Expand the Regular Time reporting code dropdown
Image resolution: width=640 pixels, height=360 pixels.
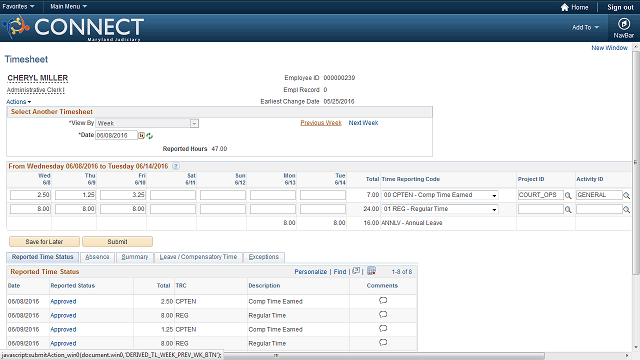point(494,209)
